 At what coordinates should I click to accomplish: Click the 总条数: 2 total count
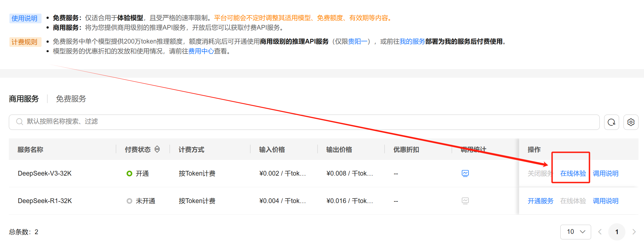(24, 232)
